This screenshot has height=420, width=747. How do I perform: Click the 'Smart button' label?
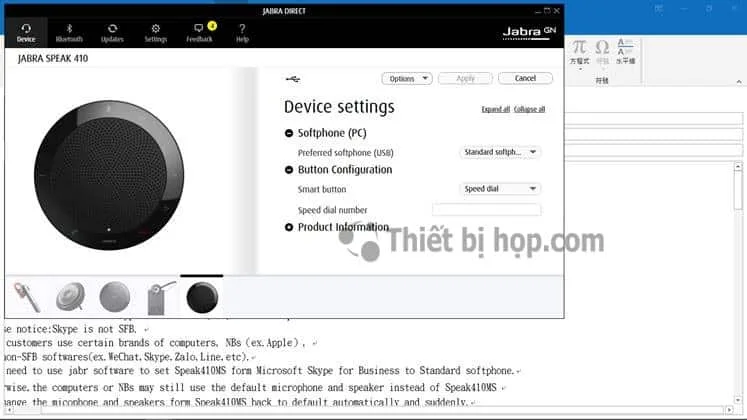point(322,190)
